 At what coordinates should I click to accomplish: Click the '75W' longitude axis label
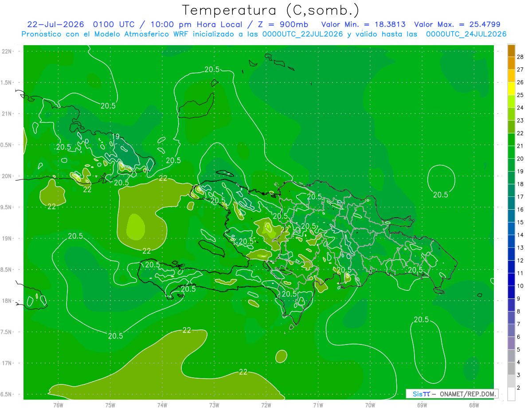tap(110, 405)
